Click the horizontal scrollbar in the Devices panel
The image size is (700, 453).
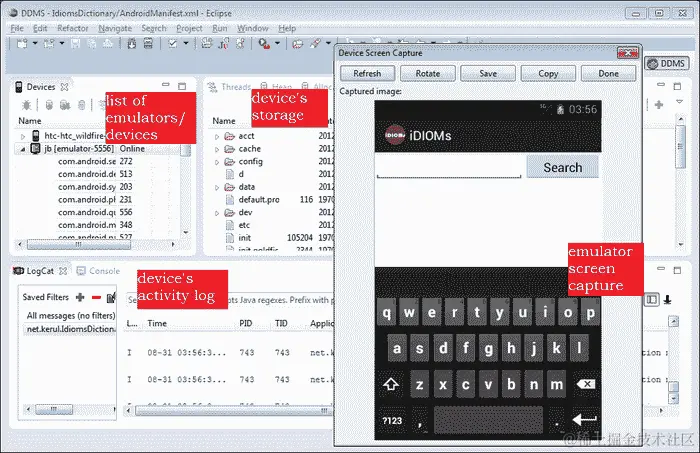click(79, 245)
